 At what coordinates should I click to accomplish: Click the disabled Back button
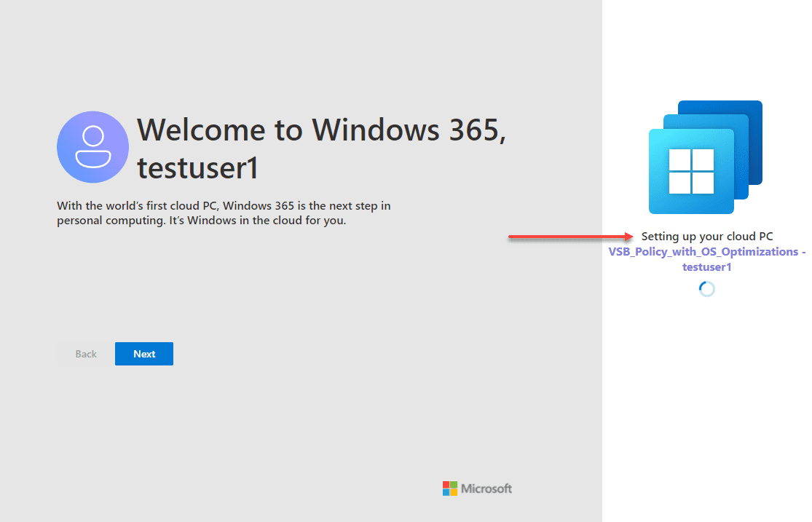[x=85, y=354]
